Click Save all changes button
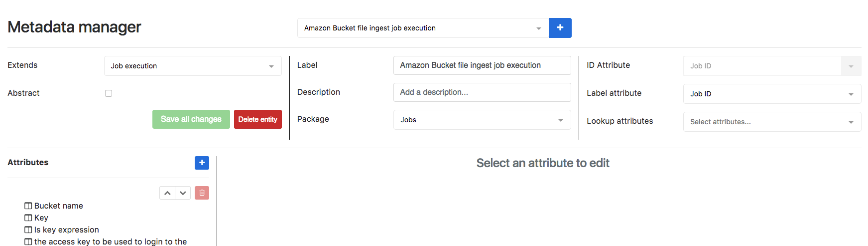This screenshot has width=868, height=246. [x=191, y=119]
